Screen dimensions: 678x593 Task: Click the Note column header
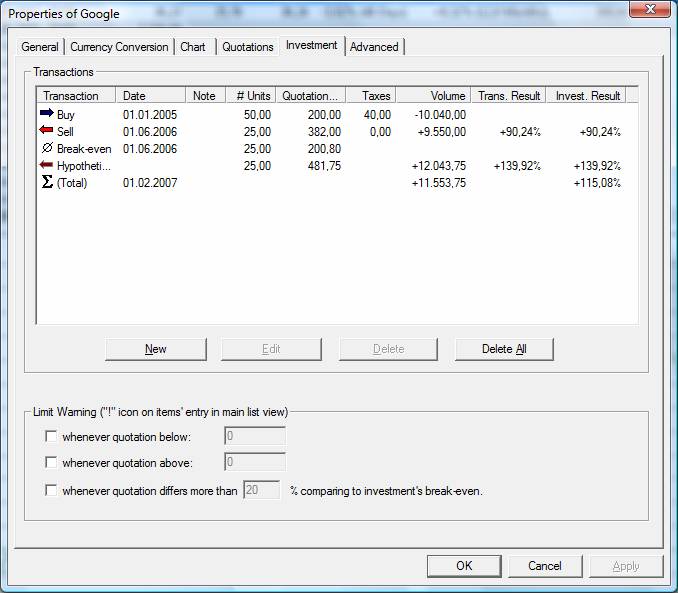pyautogui.click(x=205, y=95)
